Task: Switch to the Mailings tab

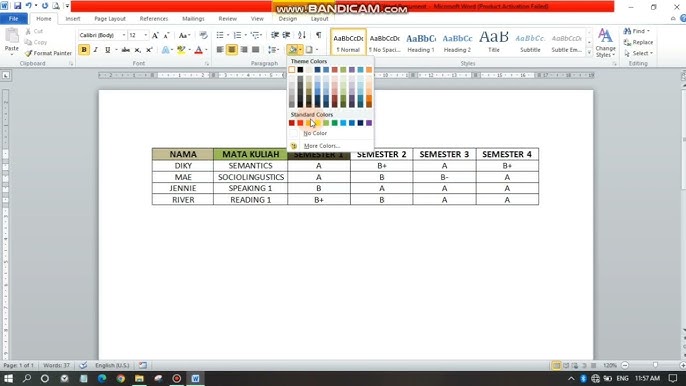Action: [193, 18]
